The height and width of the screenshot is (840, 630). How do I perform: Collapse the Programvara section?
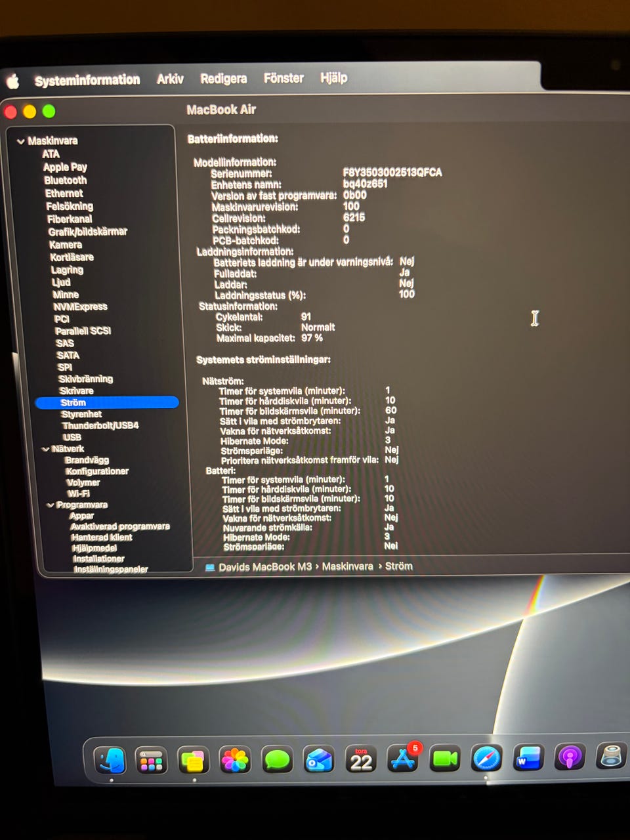click(50, 505)
